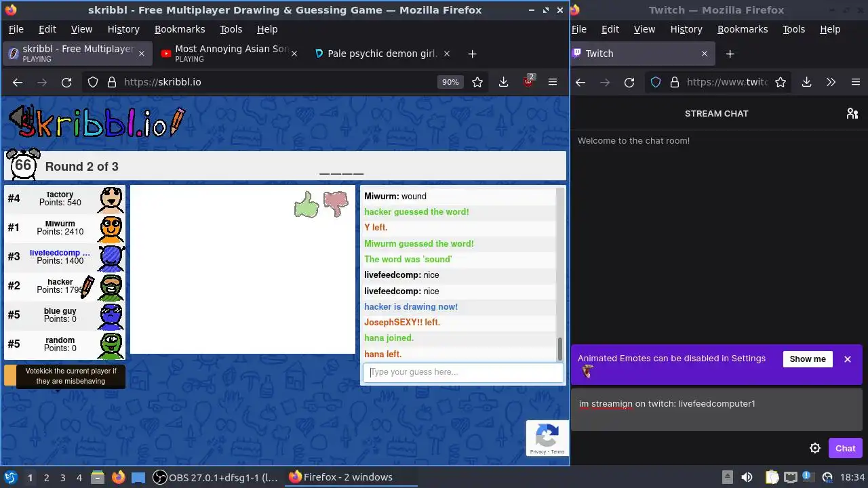Click the skribbl.io URL address bar

(278, 82)
